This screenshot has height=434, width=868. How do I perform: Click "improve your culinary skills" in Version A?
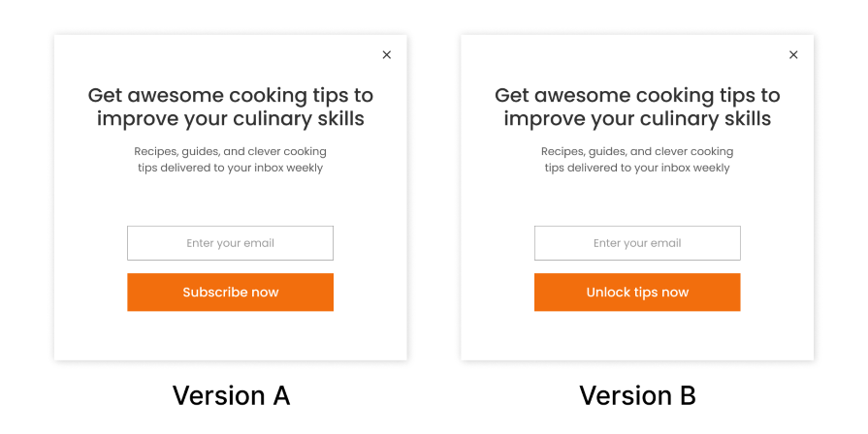pos(230,119)
